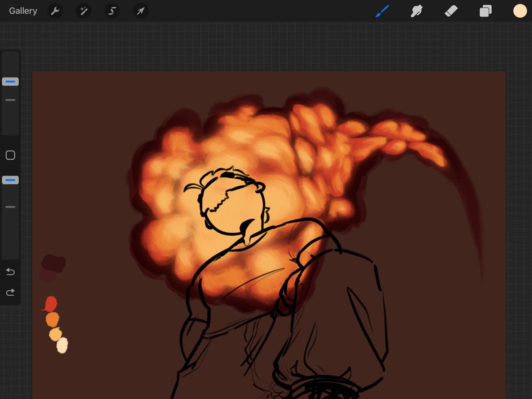Tap the square Modify eyedropper button
This screenshot has width=532, height=399.
pyautogui.click(x=10, y=155)
